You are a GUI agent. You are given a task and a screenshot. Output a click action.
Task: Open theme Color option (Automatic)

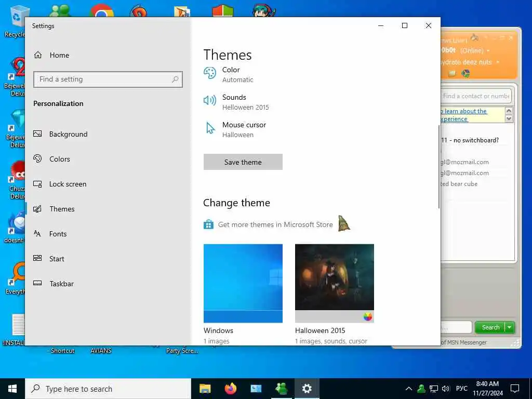pyautogui.click(x=229, y=74)
